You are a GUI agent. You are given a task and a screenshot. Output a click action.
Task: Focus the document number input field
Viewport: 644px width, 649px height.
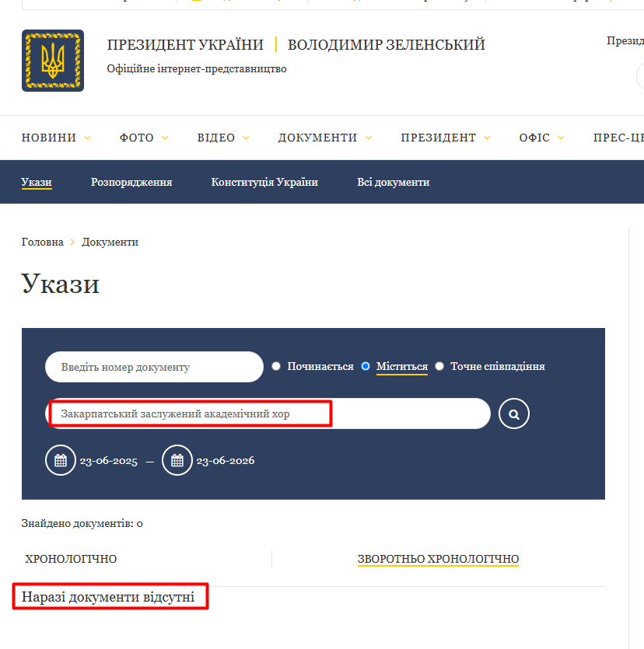pyautogui.click(x=154, y=367)
